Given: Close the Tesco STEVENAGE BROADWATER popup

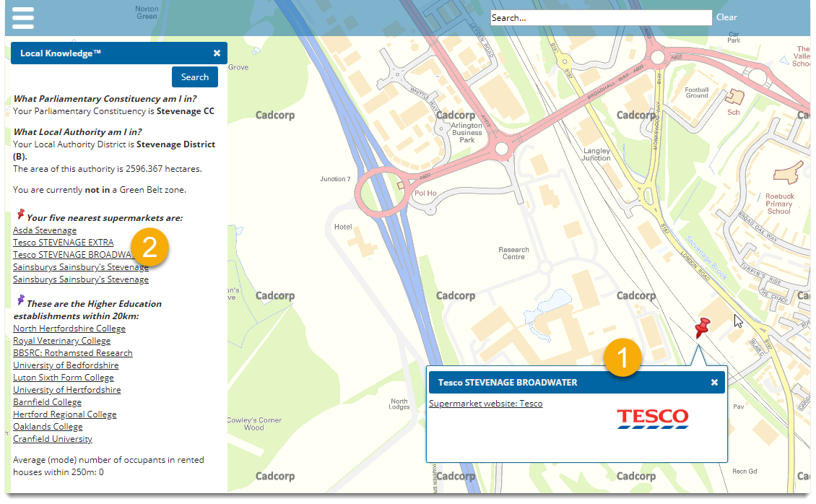Looking at the screenshot, I should tap(714, 382).
